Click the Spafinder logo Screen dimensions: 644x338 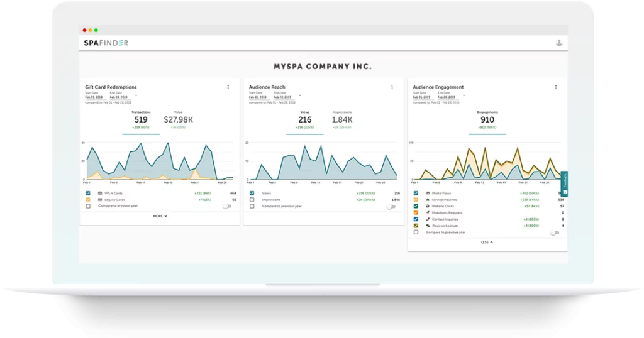(x=106, y=43)
